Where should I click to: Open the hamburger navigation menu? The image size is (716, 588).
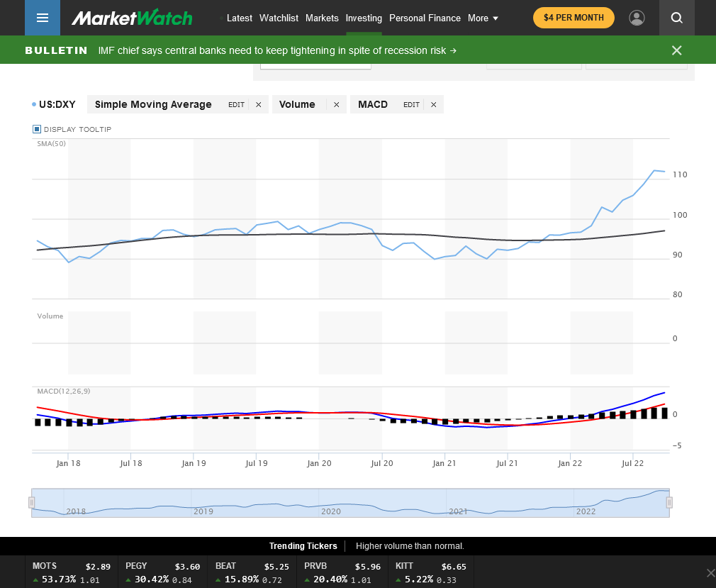43,18
